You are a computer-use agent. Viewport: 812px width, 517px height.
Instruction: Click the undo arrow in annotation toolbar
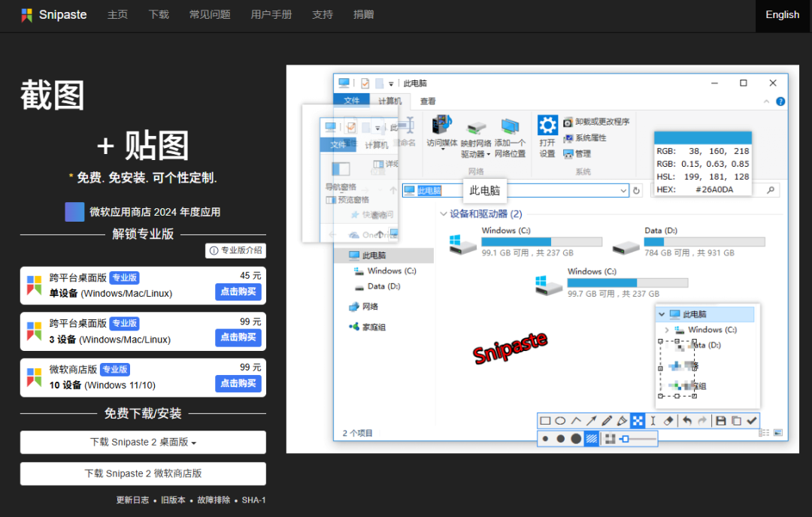tap(686, 421)
